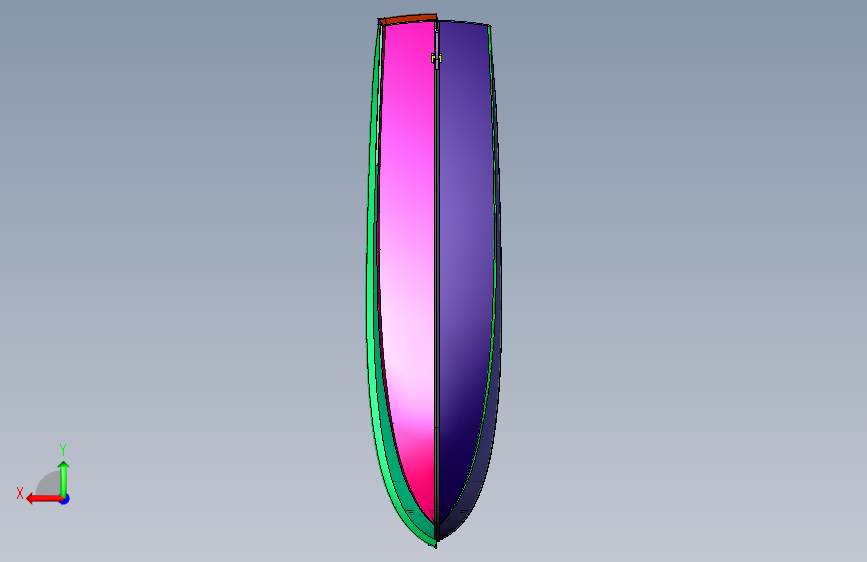Click the red X axis arrow of the triad
Screen dimensions: 867x562
click(x=44, y=499)
